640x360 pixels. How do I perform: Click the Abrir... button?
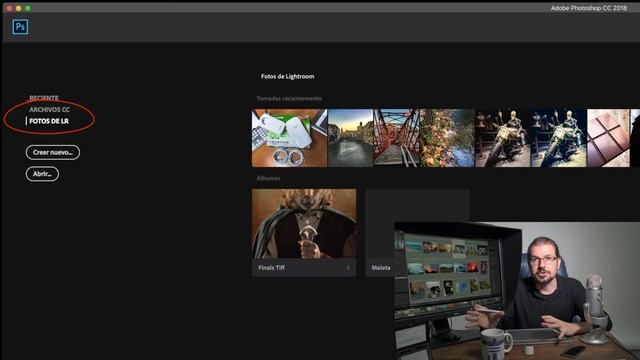pyautogui.click(x=42, y=174)
